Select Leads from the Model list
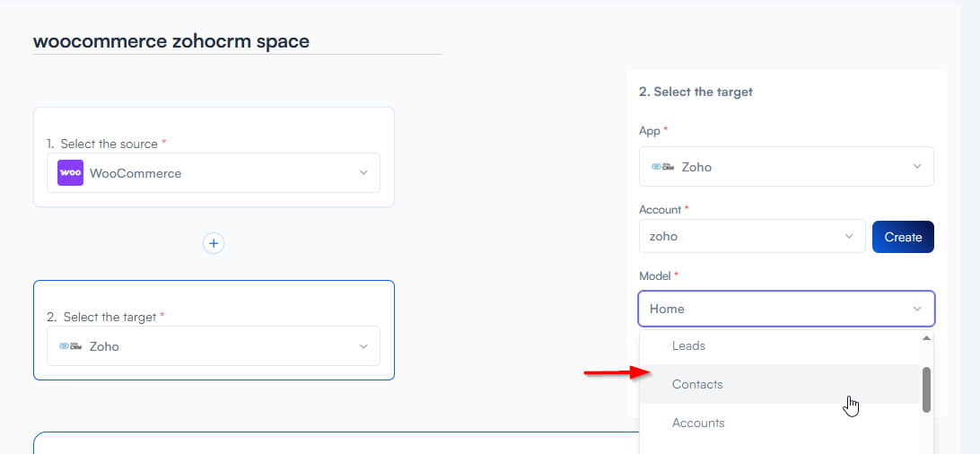Image resolution: width=980 pixels, height=454 pixels. (x=688, y=345)
